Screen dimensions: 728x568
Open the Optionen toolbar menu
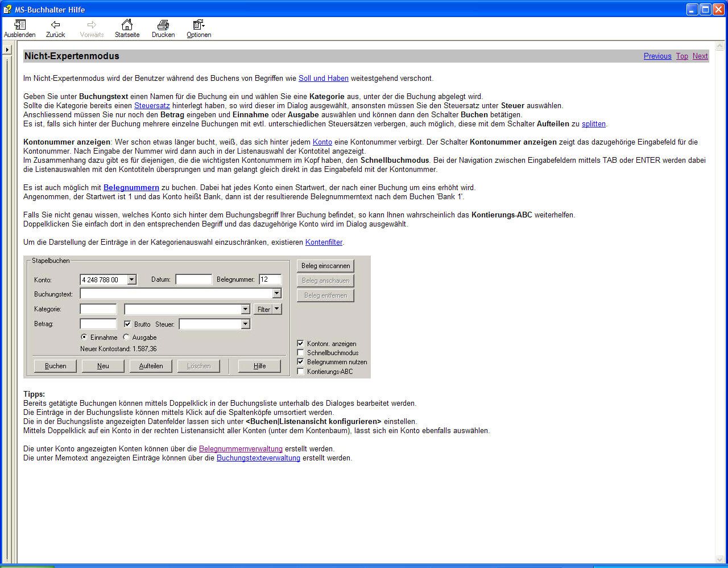[199, 28]
